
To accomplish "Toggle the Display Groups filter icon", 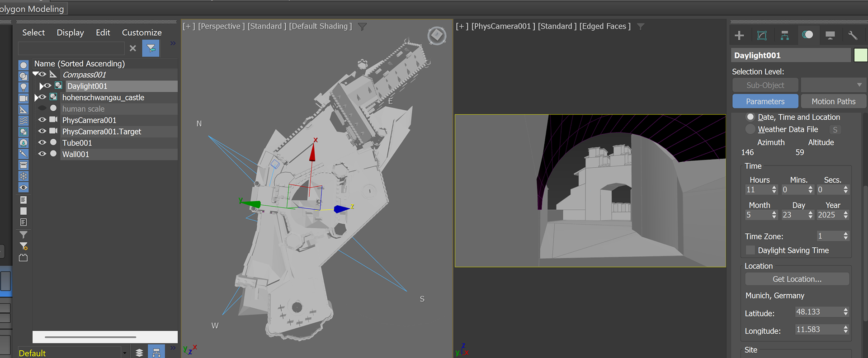I will [x=24, y=132].
